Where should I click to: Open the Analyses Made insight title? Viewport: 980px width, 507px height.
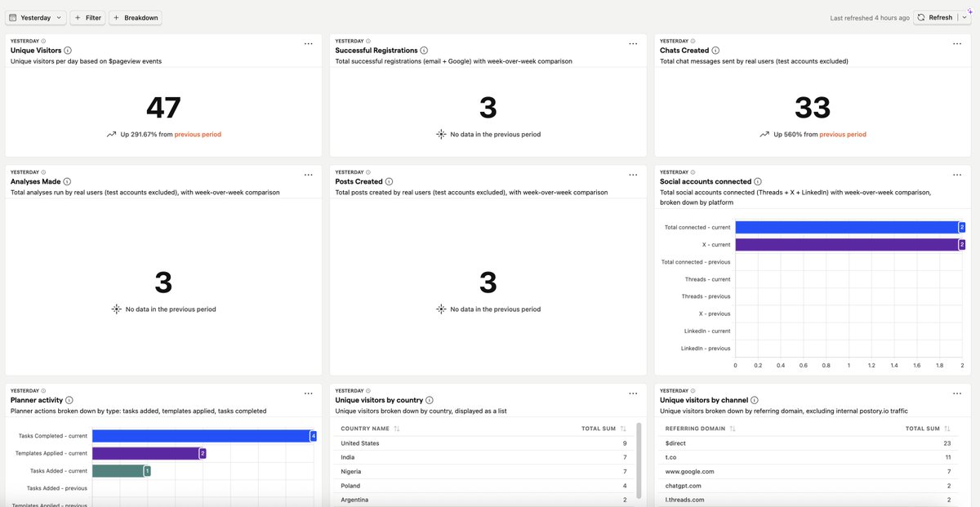coord(35,182)
